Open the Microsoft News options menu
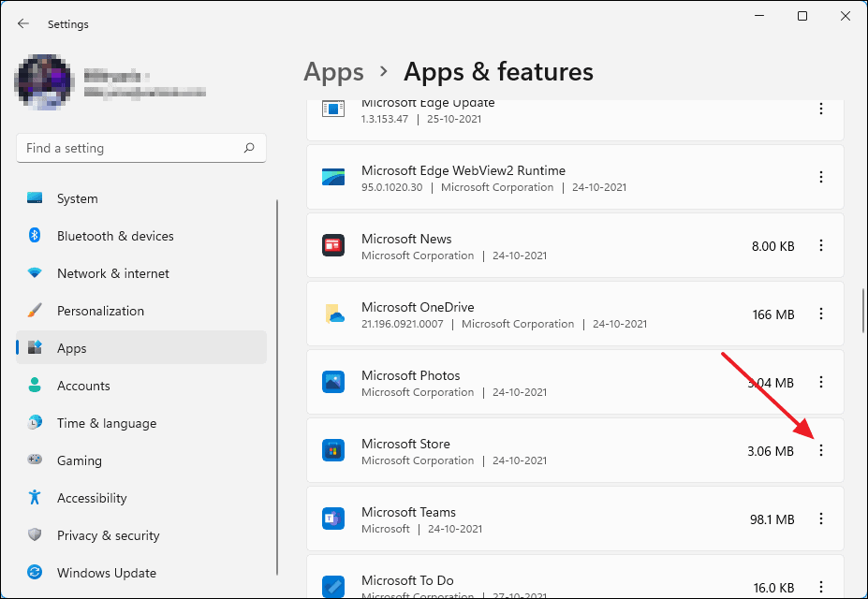The width and height of the screenshot is (868, 599). [821, 245]
